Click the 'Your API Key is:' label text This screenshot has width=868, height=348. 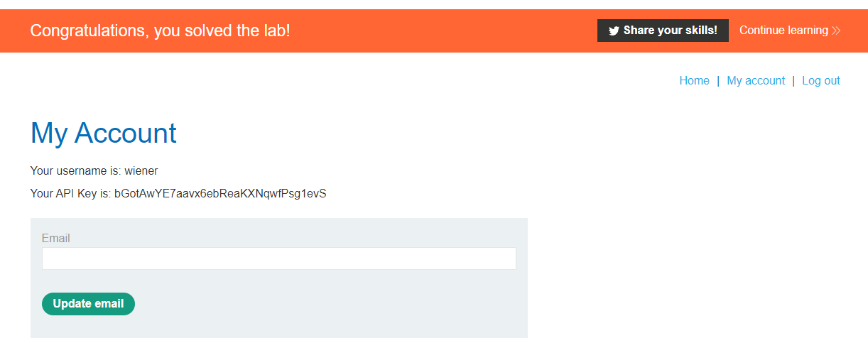point(71,193)
